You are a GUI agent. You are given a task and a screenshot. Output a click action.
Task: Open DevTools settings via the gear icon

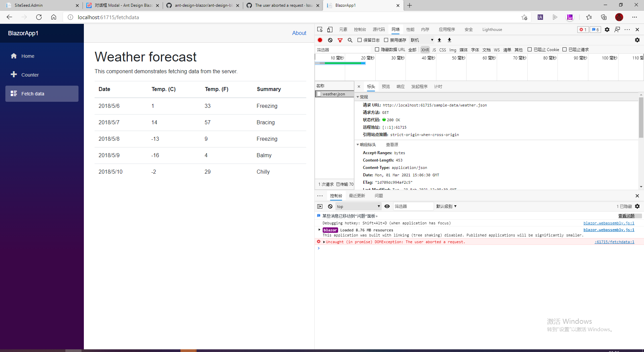coord(607,30)
